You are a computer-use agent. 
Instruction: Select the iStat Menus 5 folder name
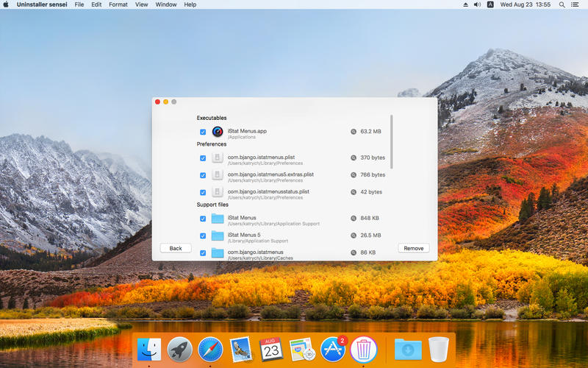tap(244, 235)
